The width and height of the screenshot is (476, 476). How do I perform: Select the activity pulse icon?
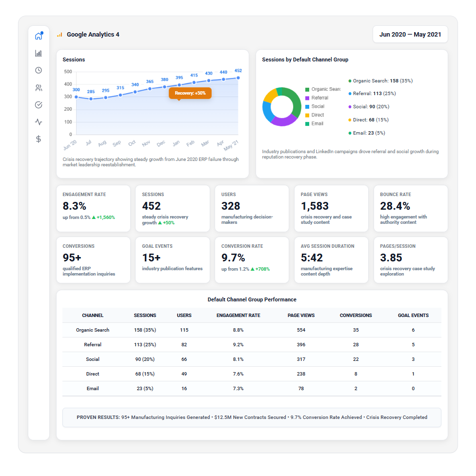[x=39, y=122]
